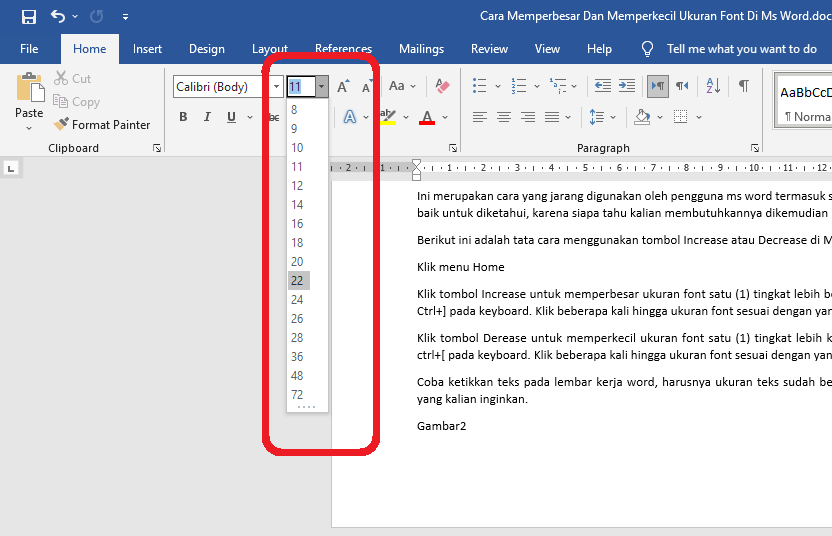The height and width of the screenshot is (536, 832).
Task: Expand the Paste options arrow
Action: 29,128
